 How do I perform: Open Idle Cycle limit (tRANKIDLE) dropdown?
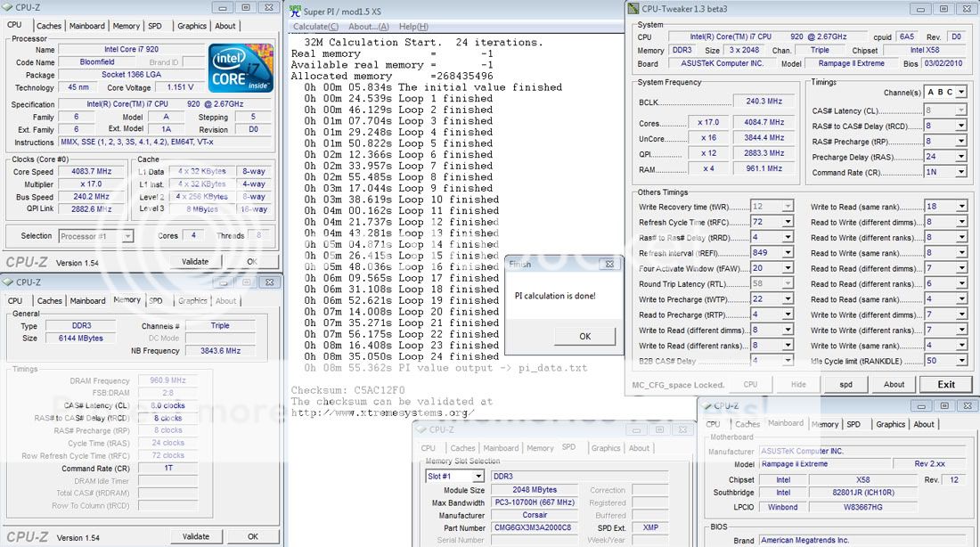961,361
